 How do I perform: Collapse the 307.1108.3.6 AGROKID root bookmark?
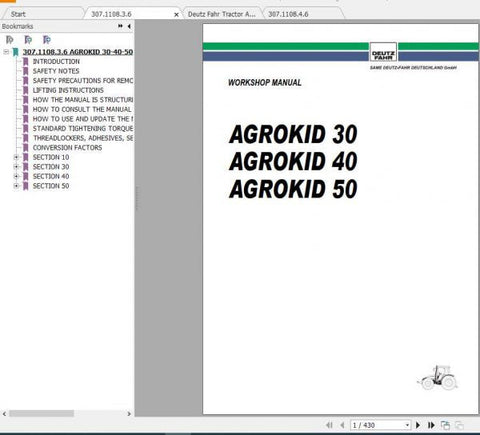tap(6, 52)
